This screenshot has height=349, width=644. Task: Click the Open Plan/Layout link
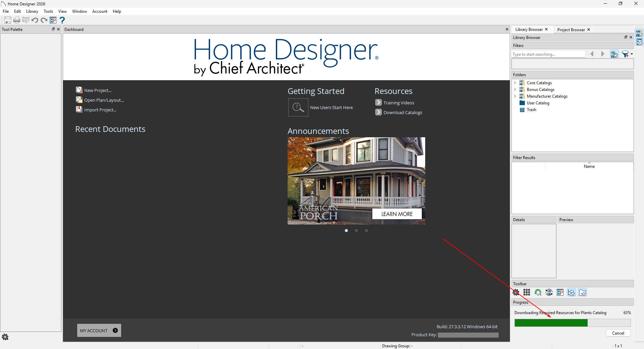tap(104, 100)
